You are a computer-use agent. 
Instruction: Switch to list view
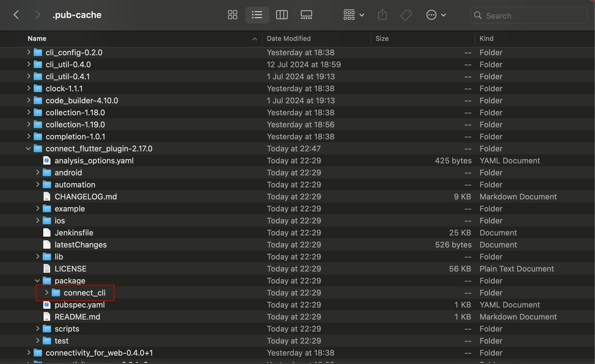(257, 15)
